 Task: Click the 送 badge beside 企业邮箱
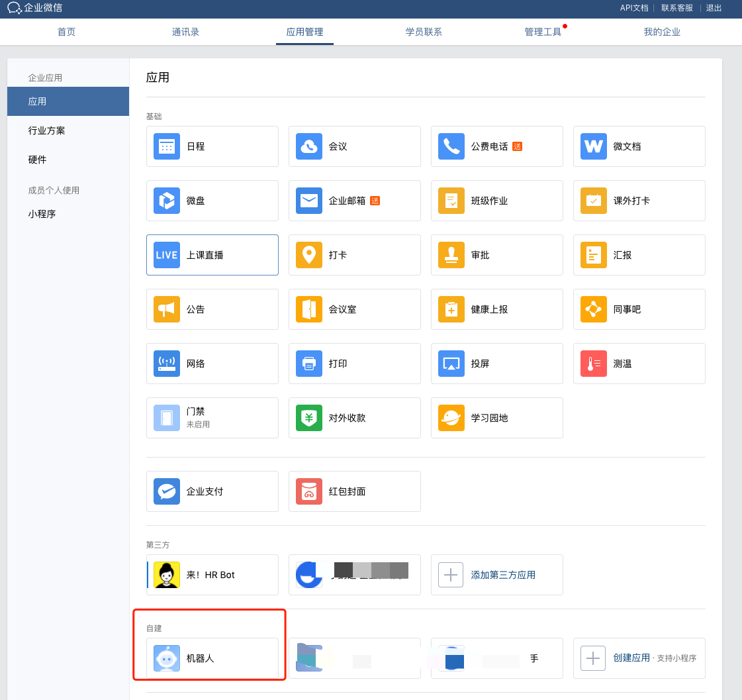click(x=375, y=201)
